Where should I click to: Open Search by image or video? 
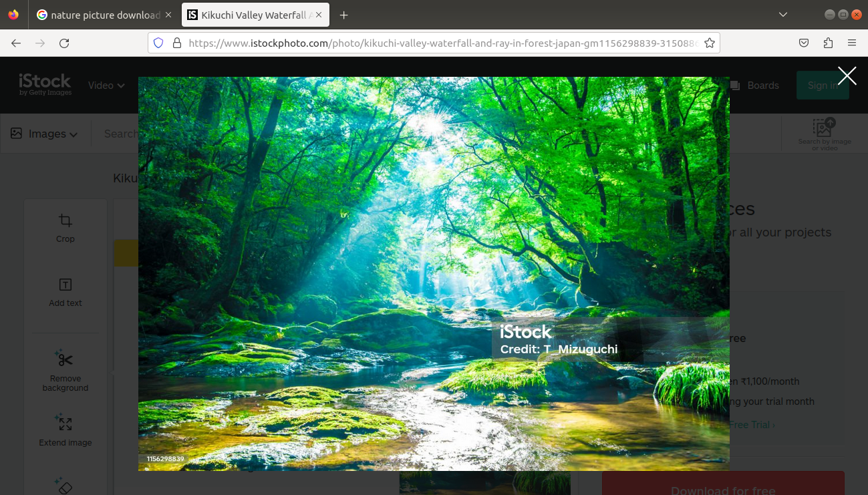click(825, 134)
